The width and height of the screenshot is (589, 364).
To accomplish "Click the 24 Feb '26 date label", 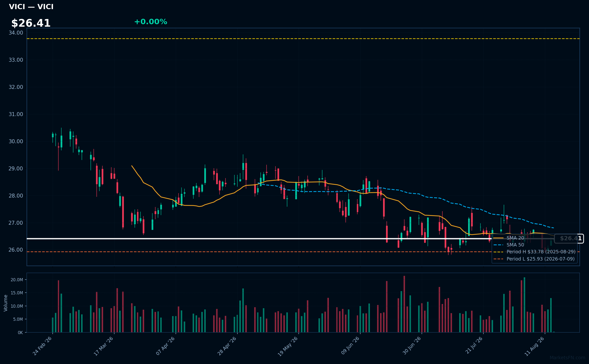I will 42,346.
